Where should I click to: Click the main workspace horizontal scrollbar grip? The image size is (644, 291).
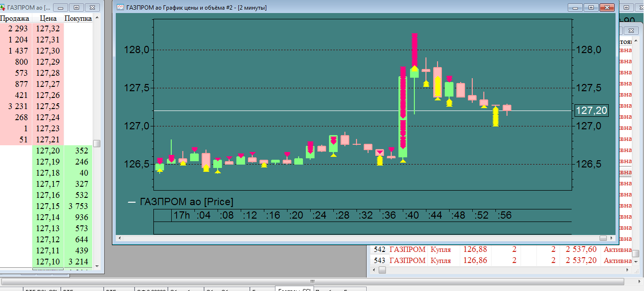click(x=313, y=281)
